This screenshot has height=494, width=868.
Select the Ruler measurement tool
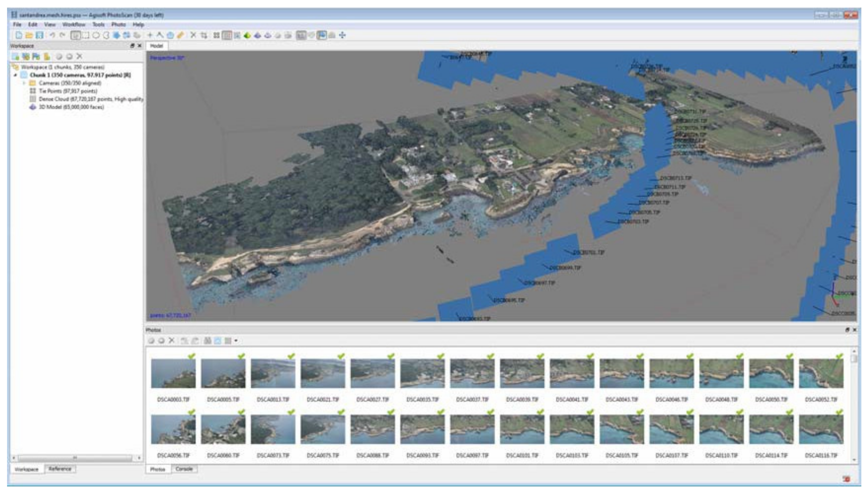coord(160,35)
